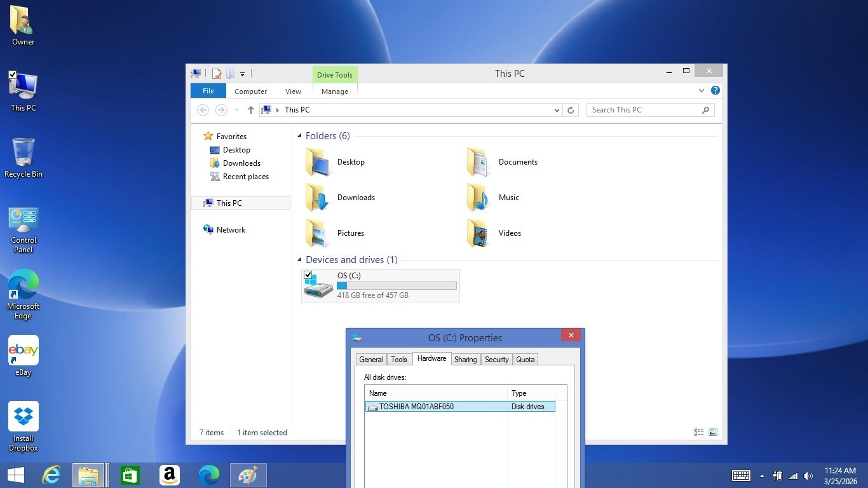This screenshot has height=488, width=868.
Task: Select the Microsoft Edge desktop shortcut
Action: point(24,295)
